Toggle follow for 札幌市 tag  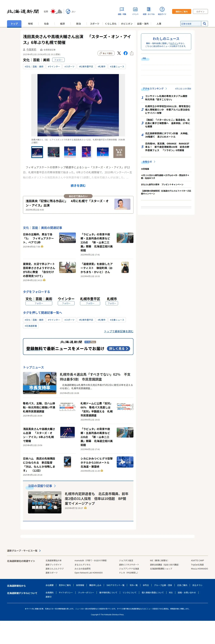[x=112, y=303]
